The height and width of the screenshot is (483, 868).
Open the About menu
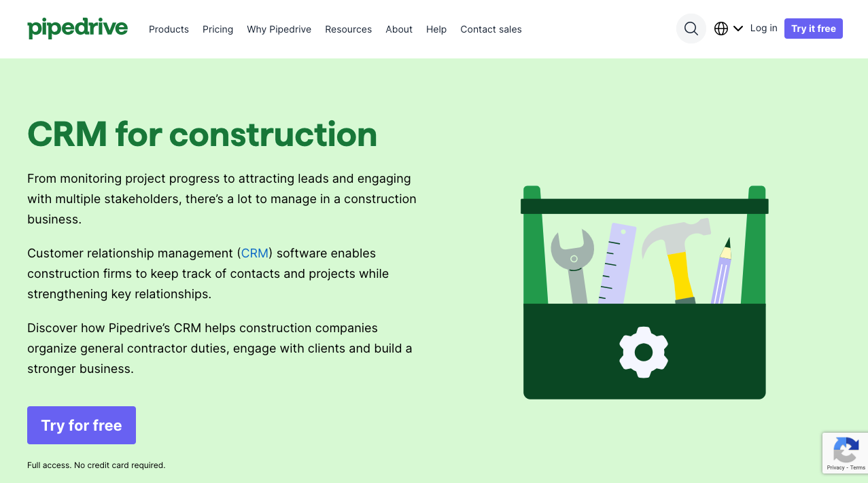(399, 29)
